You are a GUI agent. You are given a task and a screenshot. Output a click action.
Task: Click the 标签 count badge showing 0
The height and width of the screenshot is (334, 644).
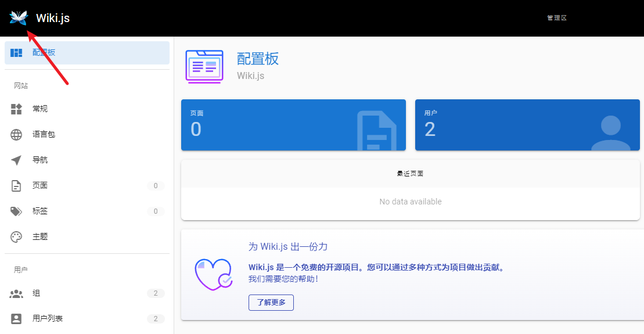click(156, 211)
